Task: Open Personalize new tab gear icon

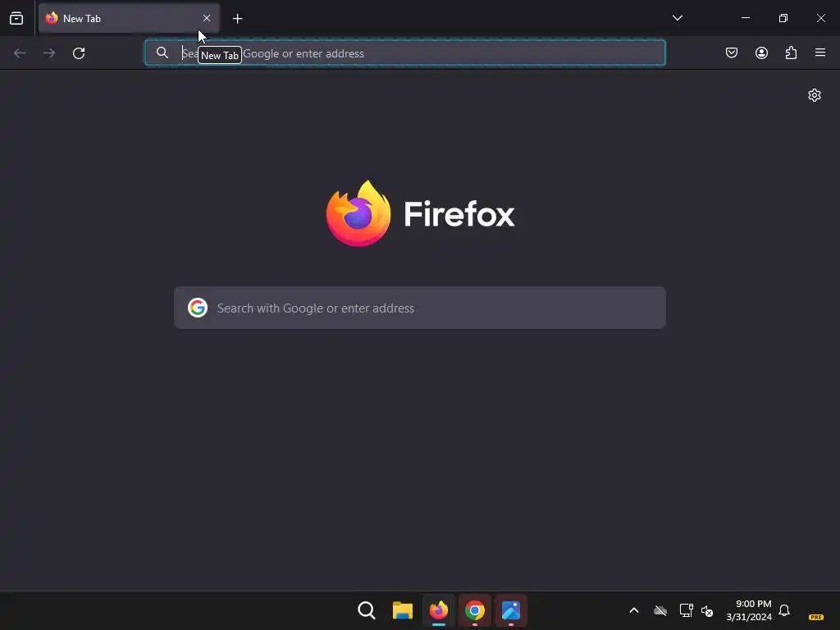Action: (815, 95)
